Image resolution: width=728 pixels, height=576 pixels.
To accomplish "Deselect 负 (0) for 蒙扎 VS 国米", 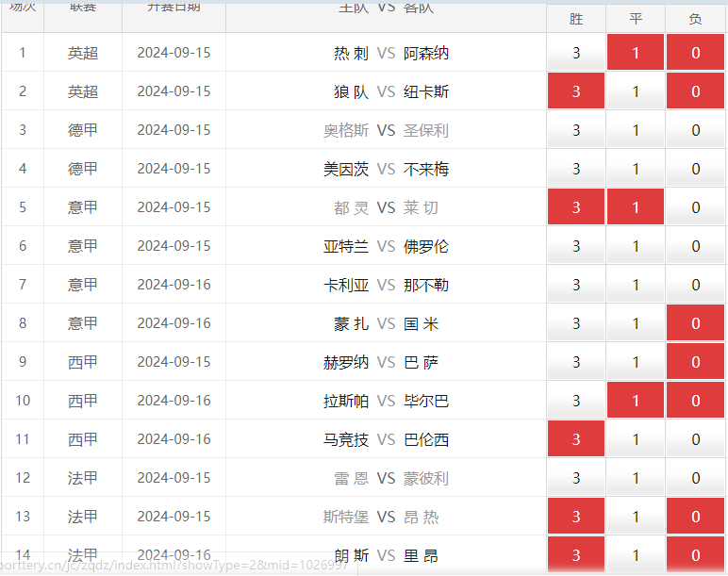I will [x=695, y=323].
